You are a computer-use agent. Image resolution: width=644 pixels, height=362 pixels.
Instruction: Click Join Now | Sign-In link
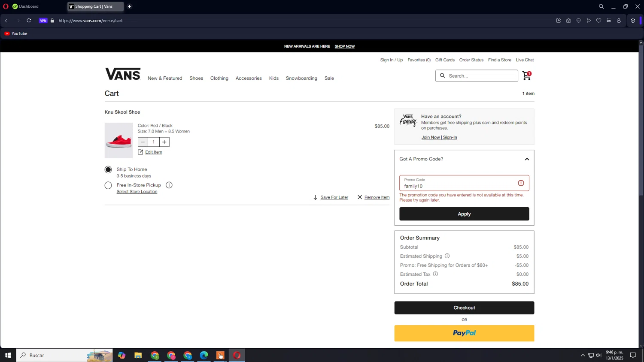(439, 138)
